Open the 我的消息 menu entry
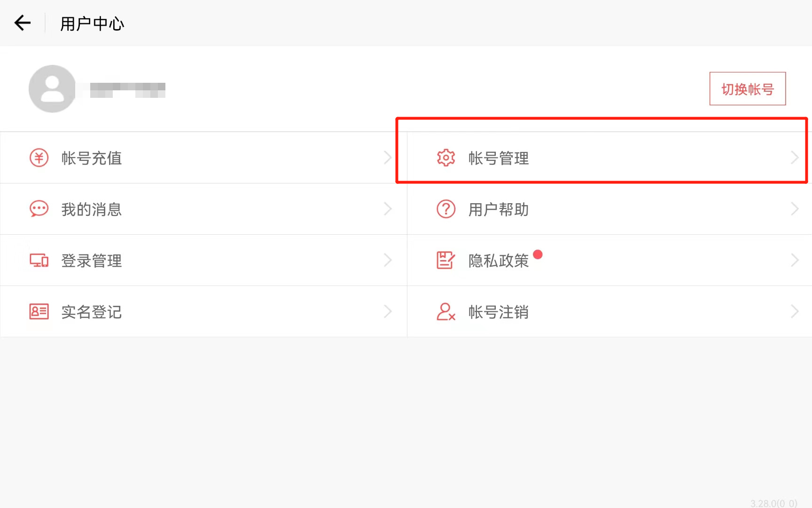Screen dimensions: 812x508 [92, 209]
